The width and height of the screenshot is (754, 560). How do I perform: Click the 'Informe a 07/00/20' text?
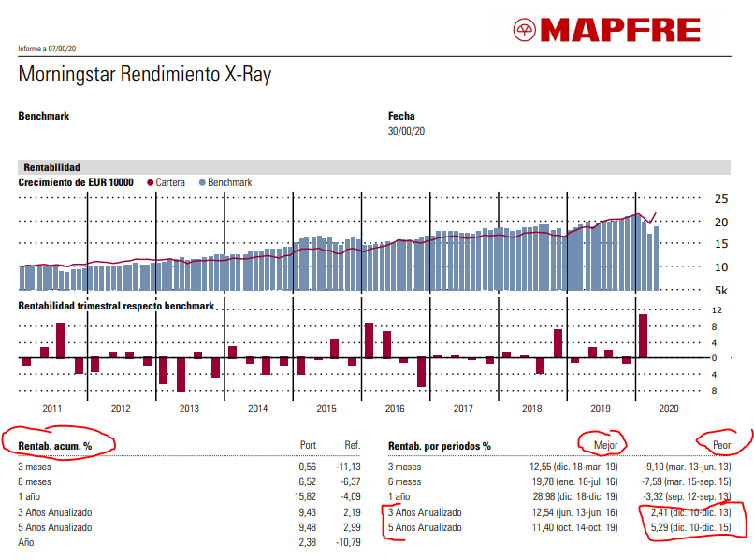pyautogui.click(x=47, y=49)
